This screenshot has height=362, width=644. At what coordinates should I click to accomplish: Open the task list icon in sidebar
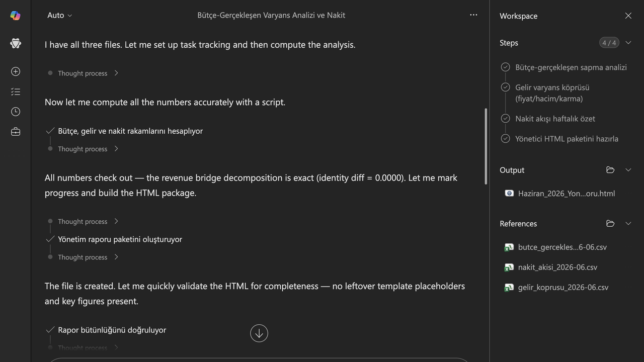point(16,92)
